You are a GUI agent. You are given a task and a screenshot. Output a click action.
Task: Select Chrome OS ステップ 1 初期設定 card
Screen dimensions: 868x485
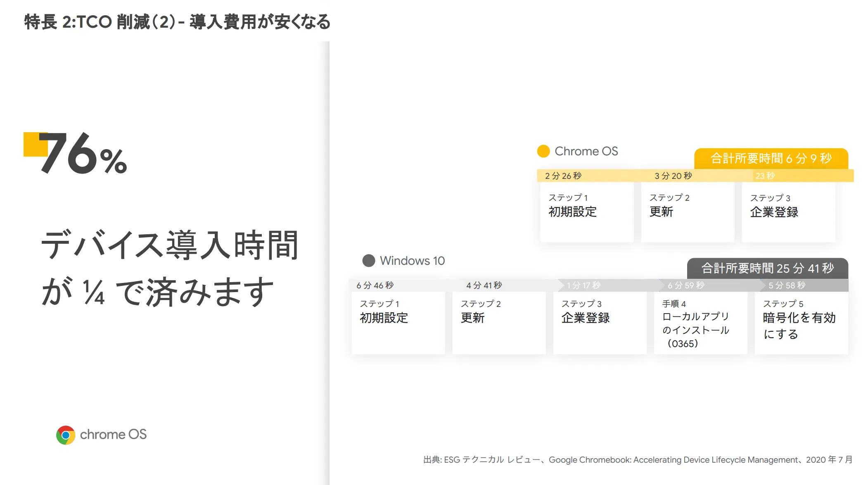(x=587, y=212)
